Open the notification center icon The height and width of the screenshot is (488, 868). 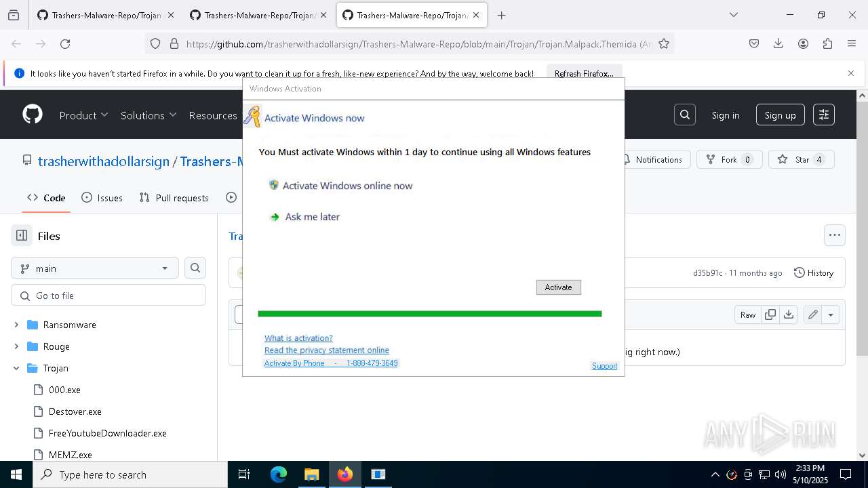point(846,474)
